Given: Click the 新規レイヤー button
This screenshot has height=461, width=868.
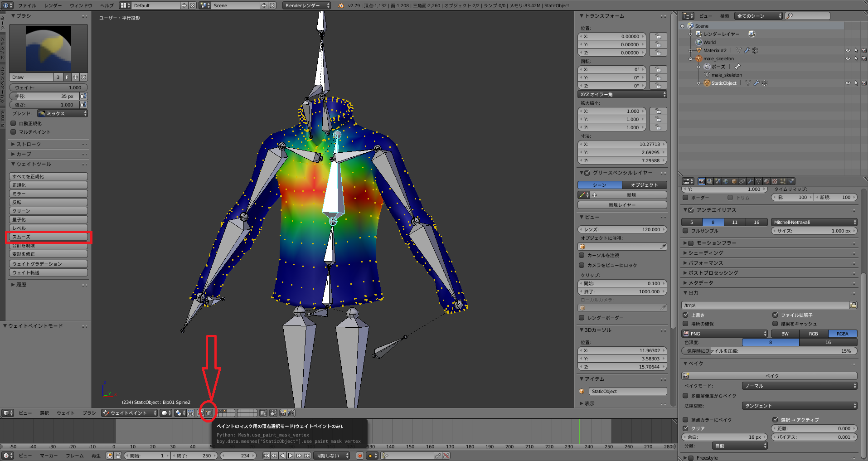Looking at the screenshot, I should point(622,205).
